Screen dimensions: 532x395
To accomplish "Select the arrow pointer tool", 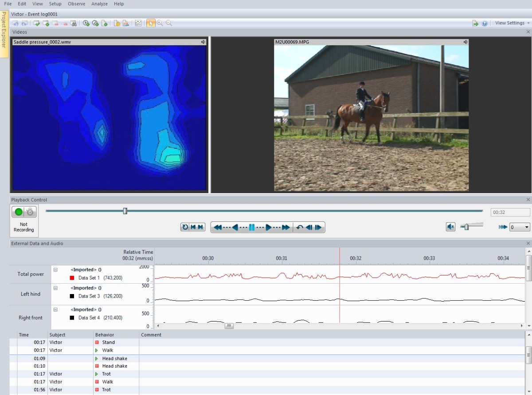I will coord(151,23).
